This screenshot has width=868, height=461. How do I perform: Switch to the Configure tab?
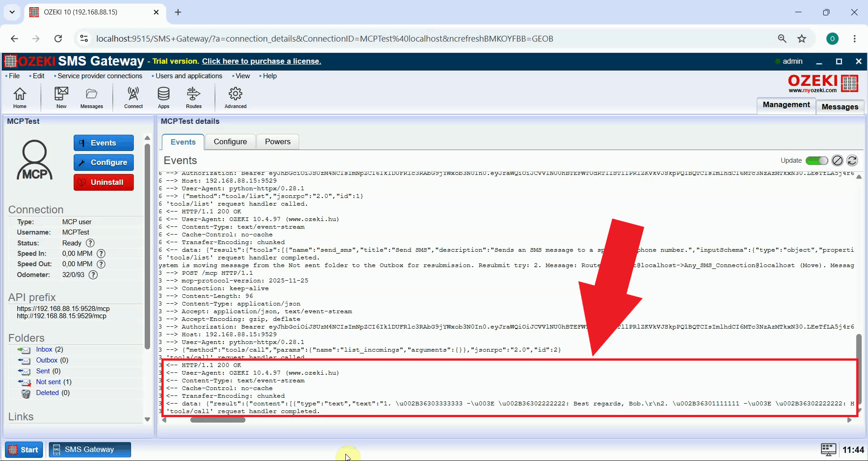click(x=230, y=141)
